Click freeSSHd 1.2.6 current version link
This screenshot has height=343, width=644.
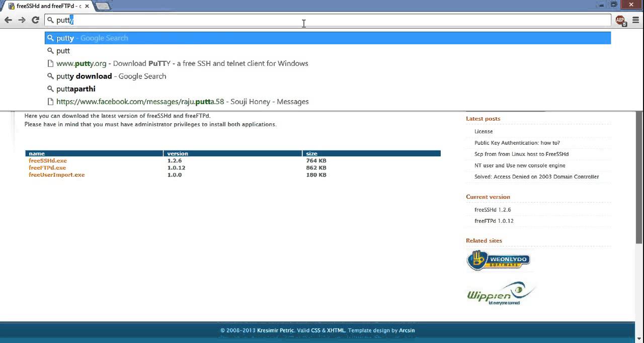click(x=493, y=210)
